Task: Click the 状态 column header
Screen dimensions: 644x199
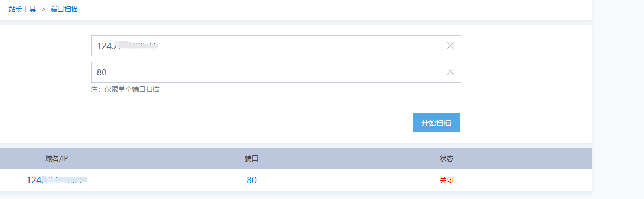Action: click(446, 158)
